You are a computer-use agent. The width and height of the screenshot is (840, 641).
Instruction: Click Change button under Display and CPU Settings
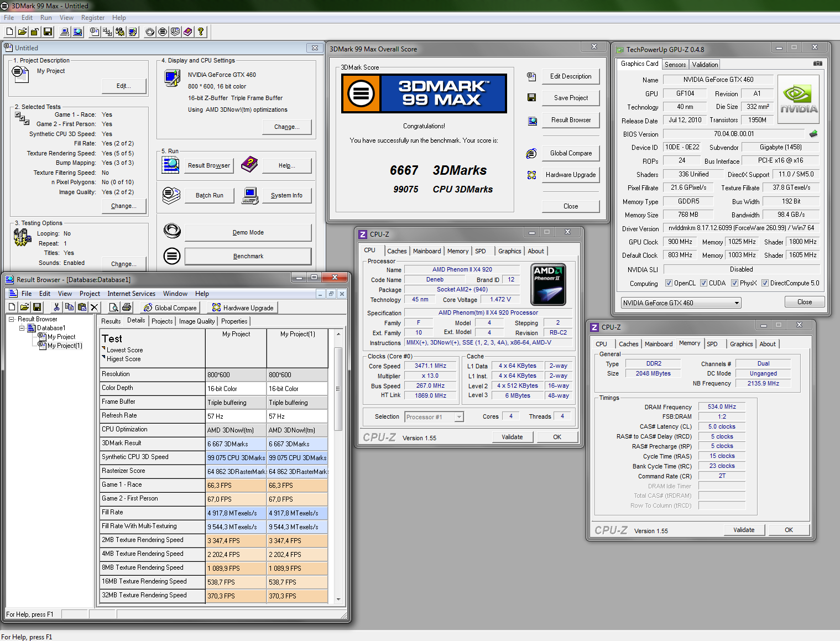[287, 127]
